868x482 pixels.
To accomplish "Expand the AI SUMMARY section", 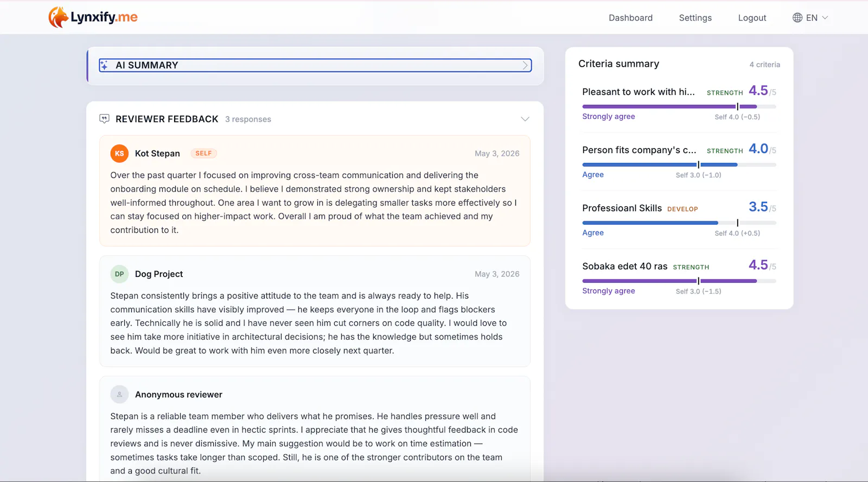I will click(x=315, y=65).
